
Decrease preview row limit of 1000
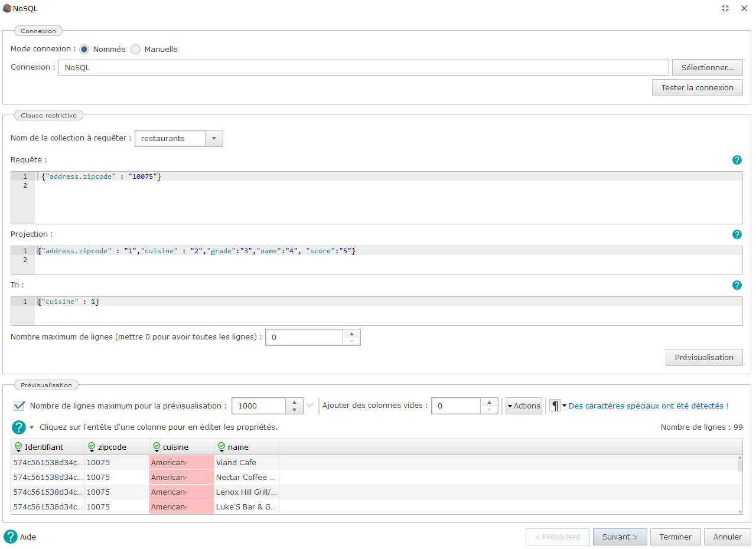point(295,410)
